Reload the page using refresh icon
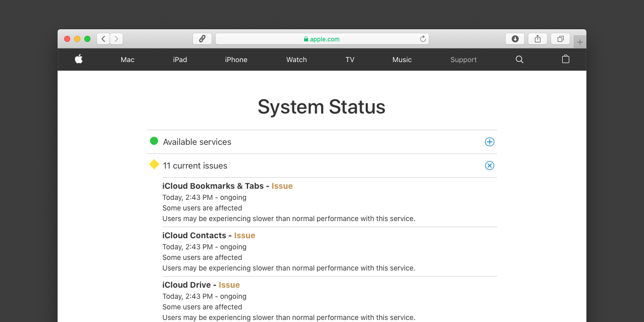 (423, 39)
